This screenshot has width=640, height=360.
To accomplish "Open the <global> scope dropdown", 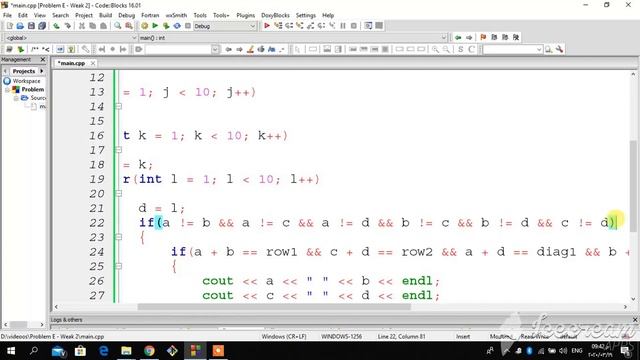I will (134, 38).
